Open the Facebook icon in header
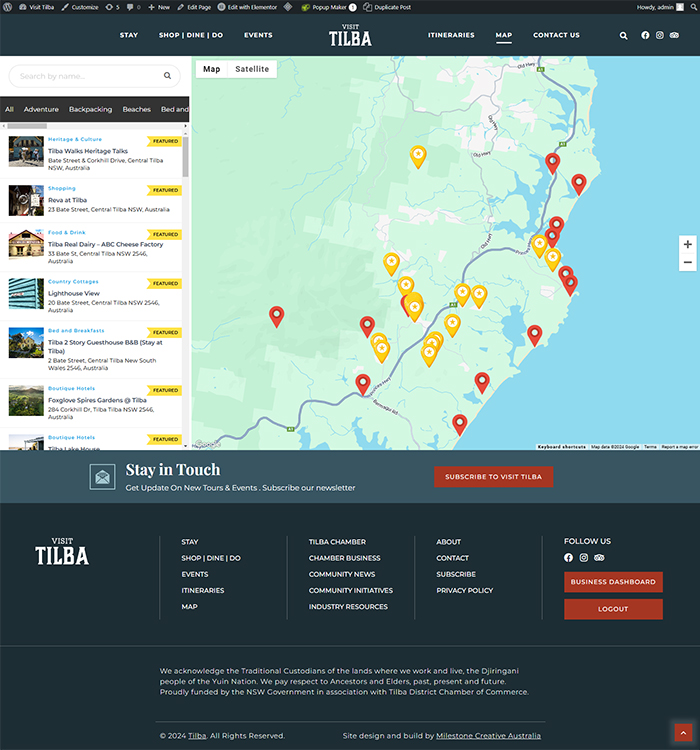Image resolution: width=700 pixels, height=750 pixels. [x=645, y=35]
